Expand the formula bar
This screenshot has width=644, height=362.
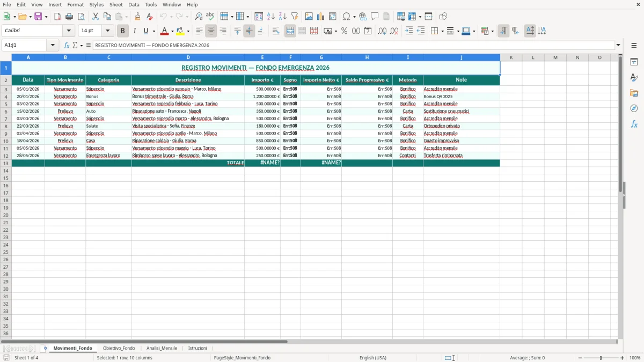click(x=618, y=45)
